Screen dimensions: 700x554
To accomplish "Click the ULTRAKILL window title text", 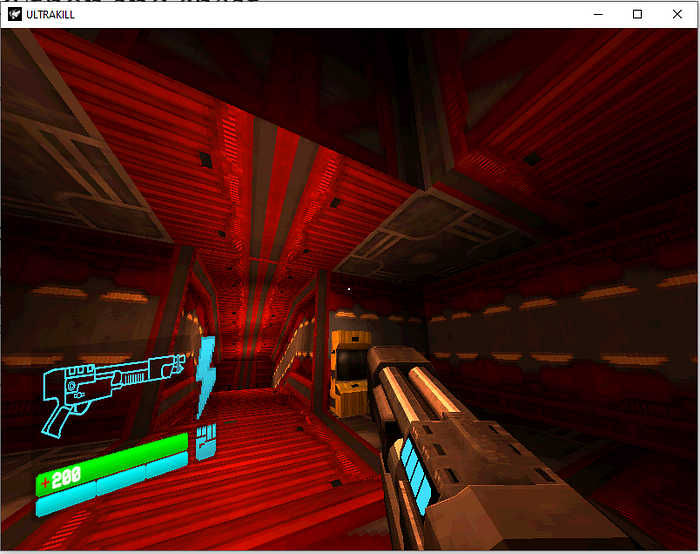I will [50, 15].
